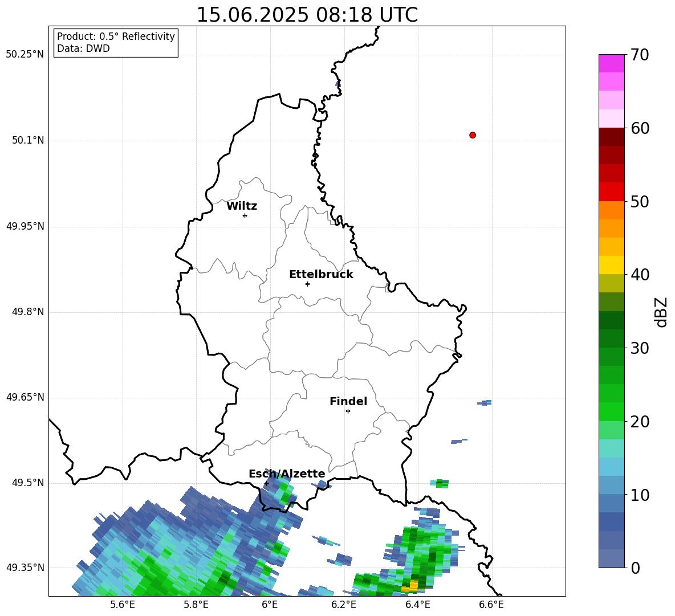This screenshot has width=675, height=616.
Task: Click the 49.95°N latitude label
Action: (x=25, y=226)
